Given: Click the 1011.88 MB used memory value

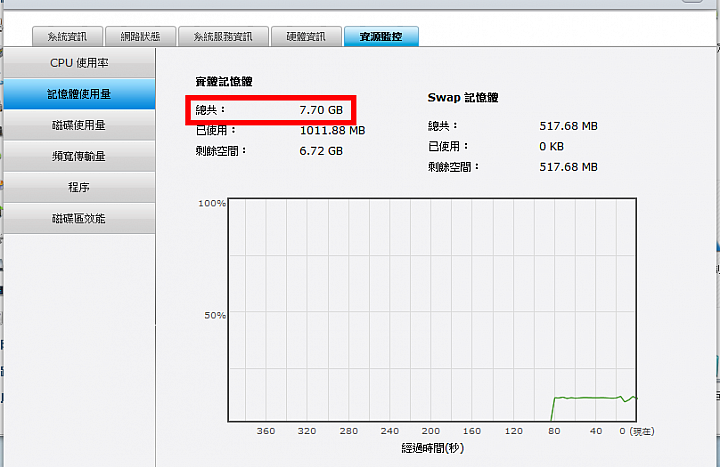Looking at the screenshot, I should (332, 130).
